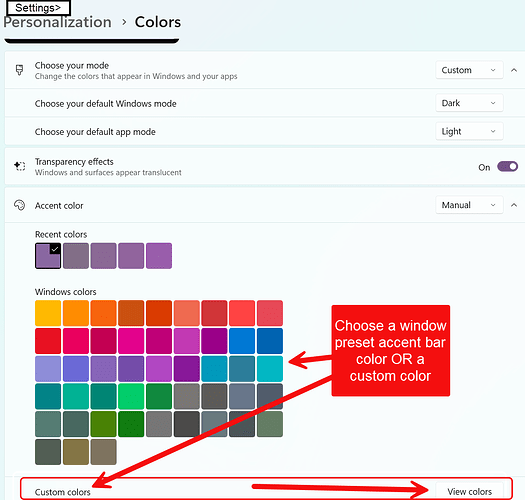Open the Light app mode dropdown
Image resolution: width=525 pixels, height=500 pixels.
click(469, 131)
